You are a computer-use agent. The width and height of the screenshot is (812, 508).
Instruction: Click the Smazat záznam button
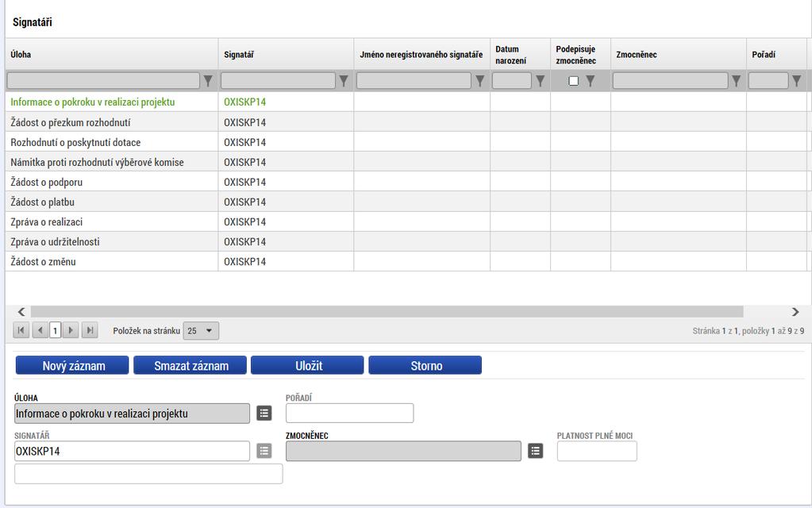coord(190,365)
